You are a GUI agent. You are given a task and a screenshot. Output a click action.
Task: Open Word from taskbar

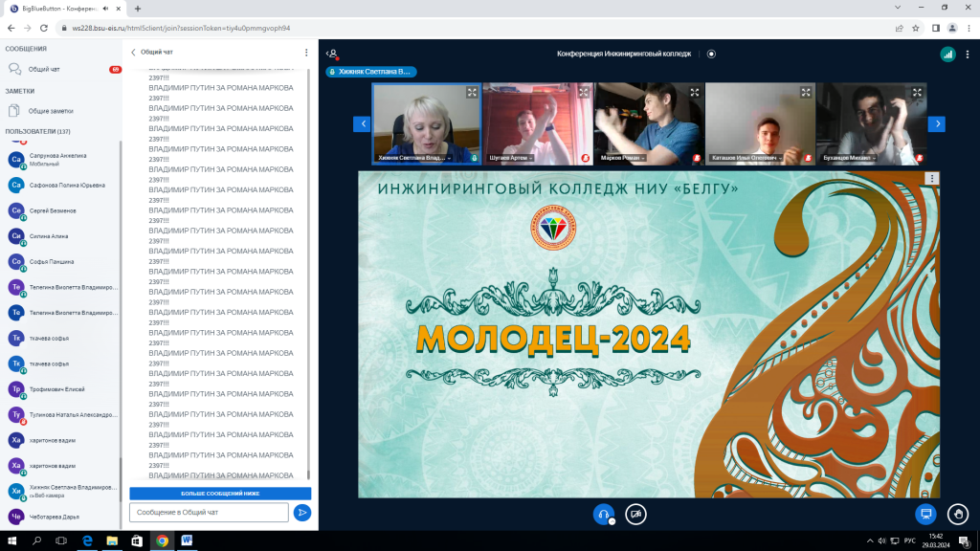point(187,541)
